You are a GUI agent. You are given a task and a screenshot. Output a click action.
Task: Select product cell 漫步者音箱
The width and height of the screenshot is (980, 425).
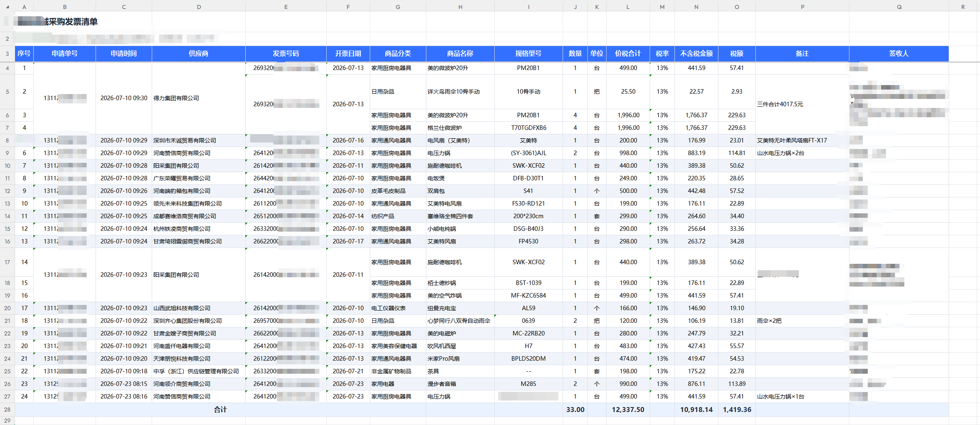[460, 384]
